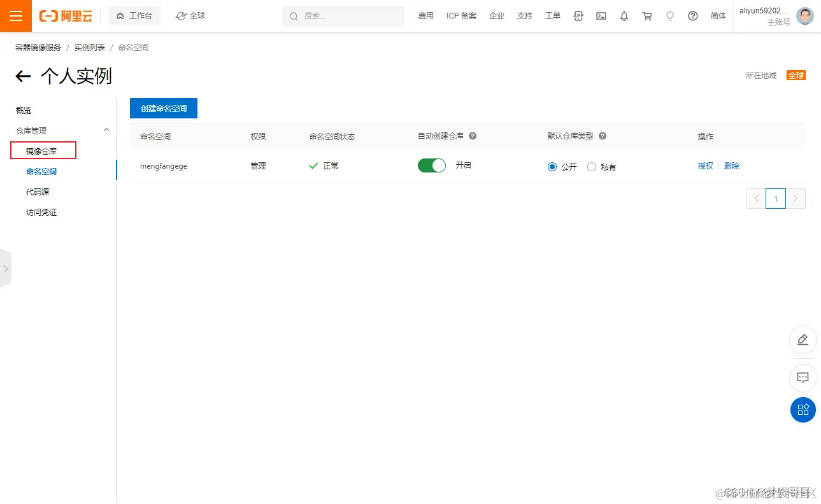Go to 实例列表 breadcrumb
Screen dimensions: 821x504
90,48
